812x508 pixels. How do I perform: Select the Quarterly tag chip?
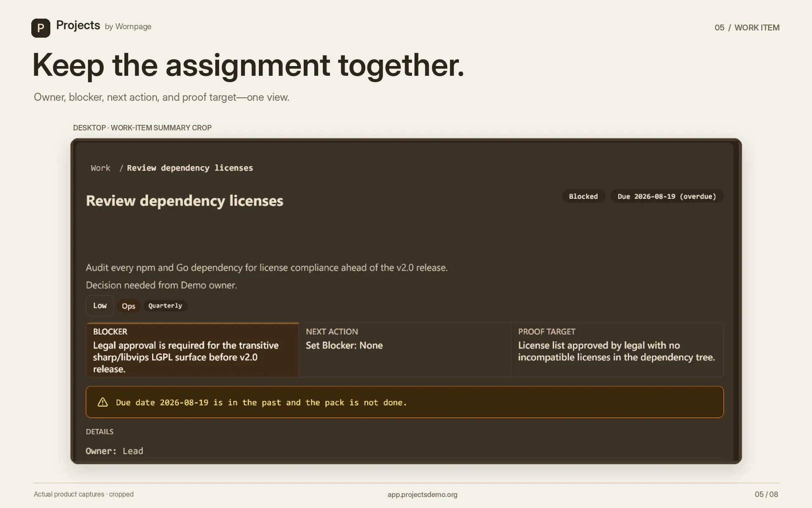pos(165,306)
